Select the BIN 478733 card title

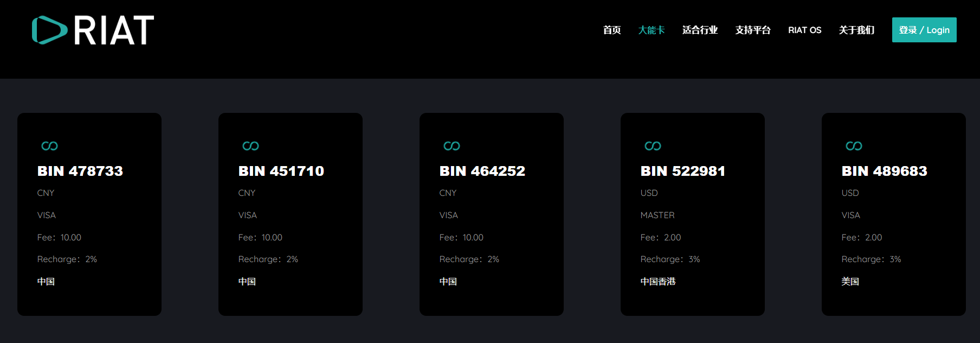click(x=80, y=171)
